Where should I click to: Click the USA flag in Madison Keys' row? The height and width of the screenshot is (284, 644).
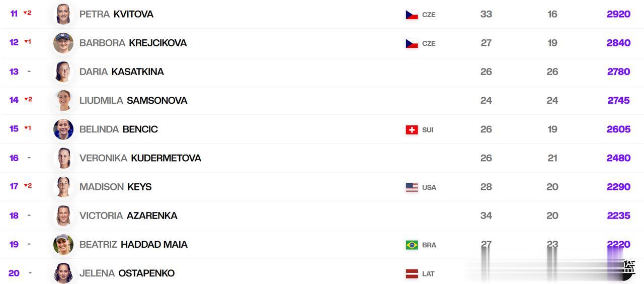coord(412,187)
